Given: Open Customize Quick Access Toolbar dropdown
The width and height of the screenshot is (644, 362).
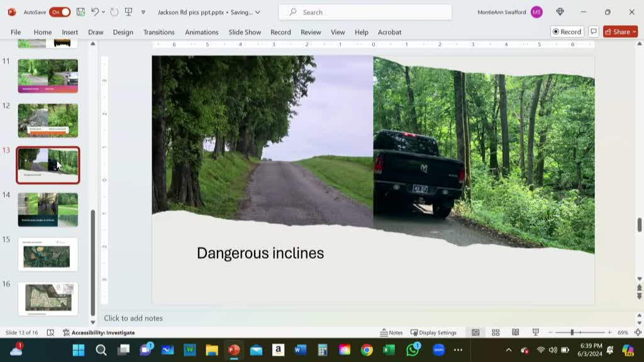Looking at the screenshot, I should coord(143,12).
